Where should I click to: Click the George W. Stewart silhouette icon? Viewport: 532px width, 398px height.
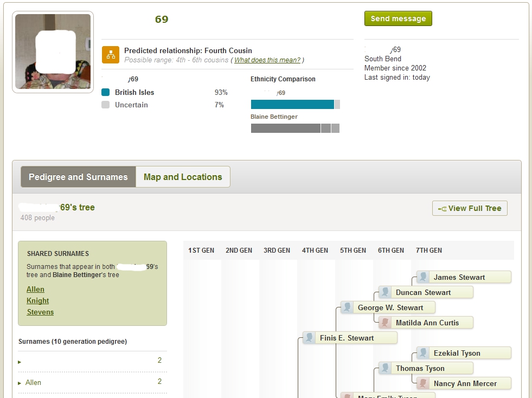[347, 307]
